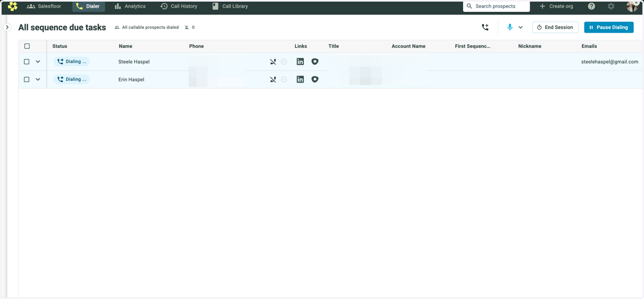
Task: Go to Call History tab
Action: coord(179,6)
